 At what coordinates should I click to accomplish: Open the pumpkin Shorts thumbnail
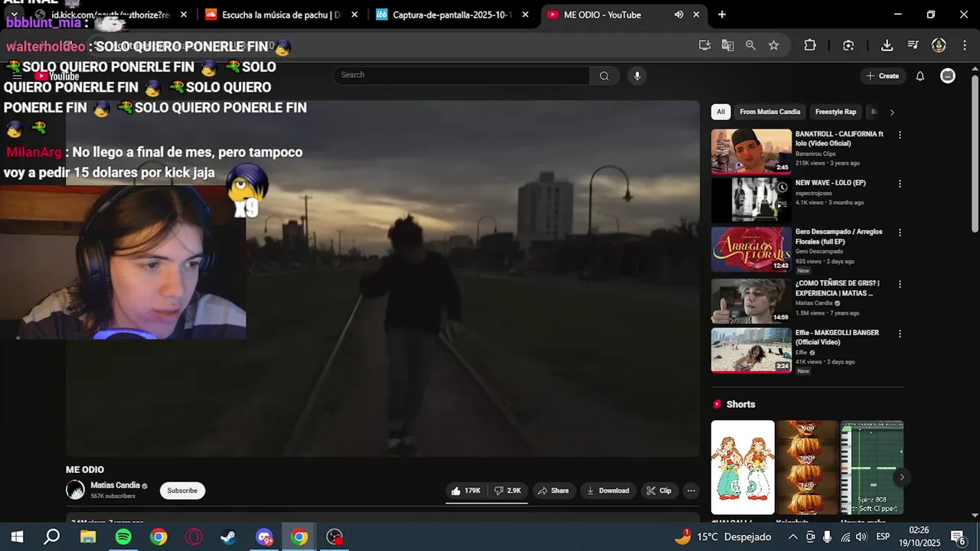tap(807, 467)
